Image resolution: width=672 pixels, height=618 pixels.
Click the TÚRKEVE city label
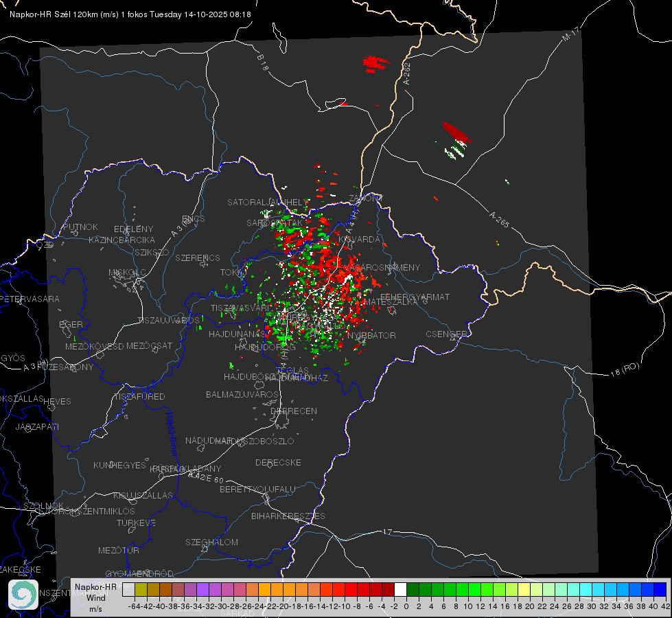pyautogui.click(x=136, y=523)
